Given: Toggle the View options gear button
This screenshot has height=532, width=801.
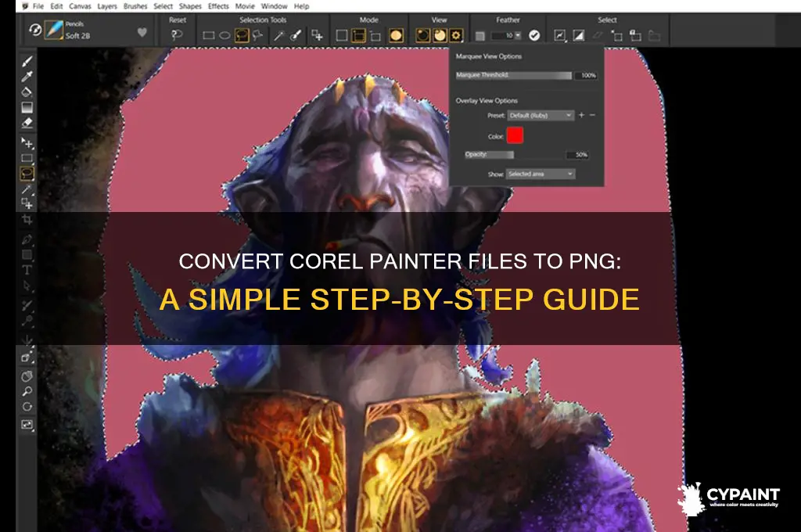Looking at the screenshot, I should pyautogui.click(x=456, y=35).
